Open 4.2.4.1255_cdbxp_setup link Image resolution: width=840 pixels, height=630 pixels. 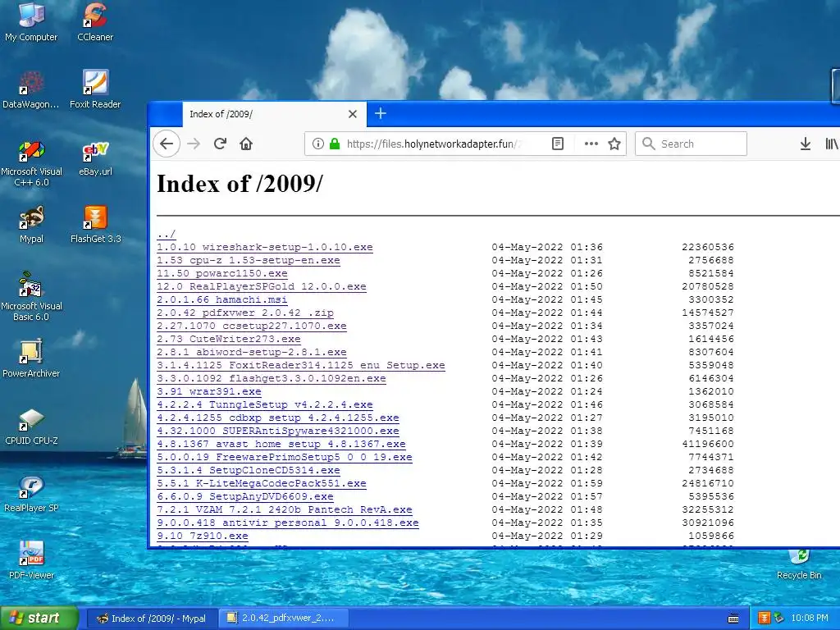277,418
